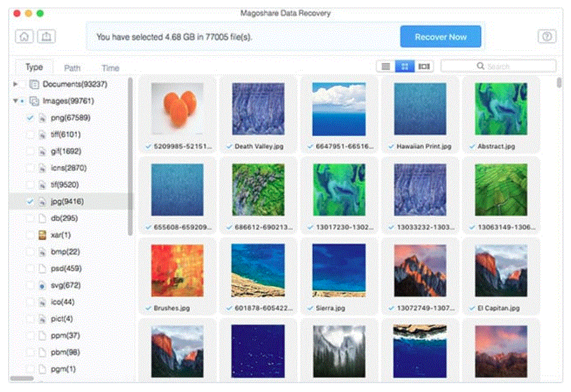The height and width of the screenshot is (392, 571).
Task: Click into the Search field
Action: coord(499,66)
